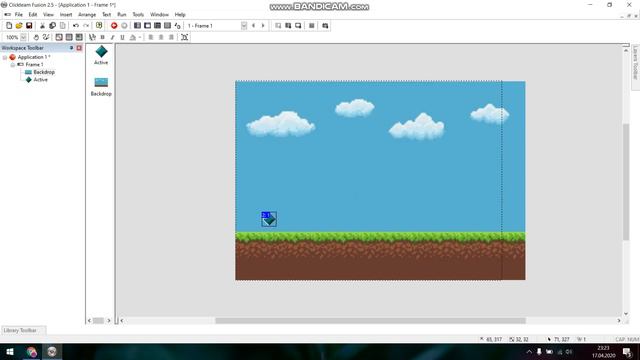
Task: Click the vertical scrollbar of frame editor
Action: click(x=626, y=182)
